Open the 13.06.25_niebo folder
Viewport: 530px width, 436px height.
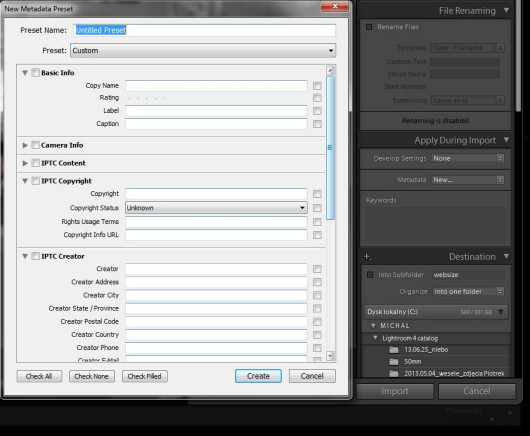426,349
